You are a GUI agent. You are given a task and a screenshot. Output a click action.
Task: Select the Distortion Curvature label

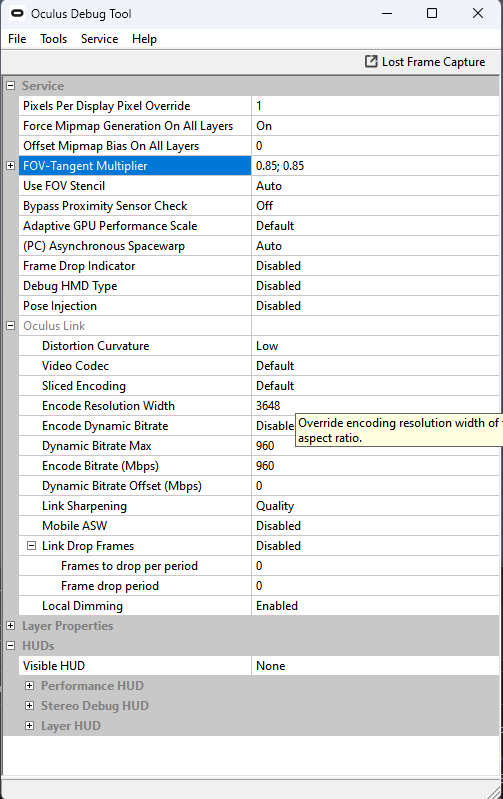[95, 346]
